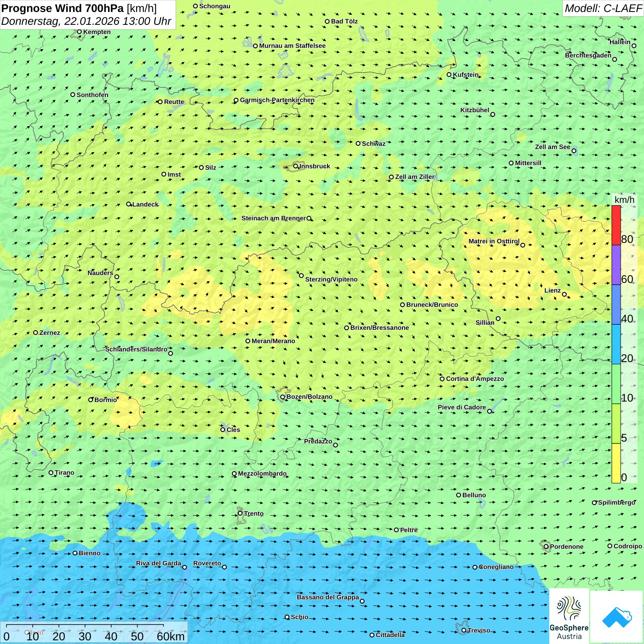644x644 pixels.
Task: Click the Bozen/Bolzano city marker
Action: coord(282,397)
